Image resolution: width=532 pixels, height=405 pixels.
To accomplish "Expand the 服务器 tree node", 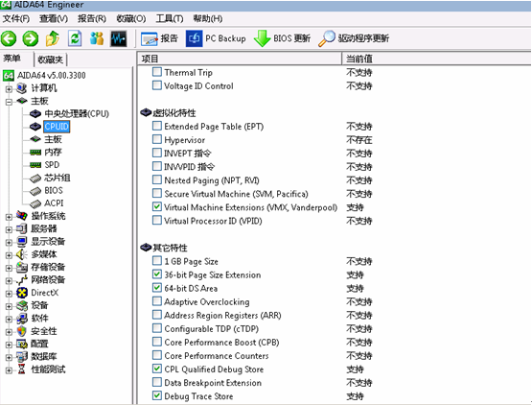I will pos(9,229).
